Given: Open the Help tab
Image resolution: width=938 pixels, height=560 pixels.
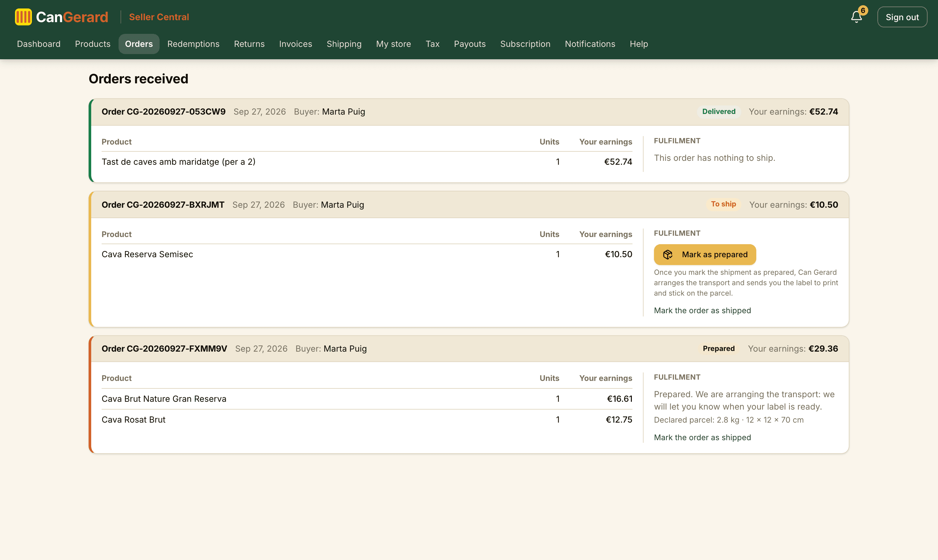Looking at the screenshot, I should click(x=639, y=44).
